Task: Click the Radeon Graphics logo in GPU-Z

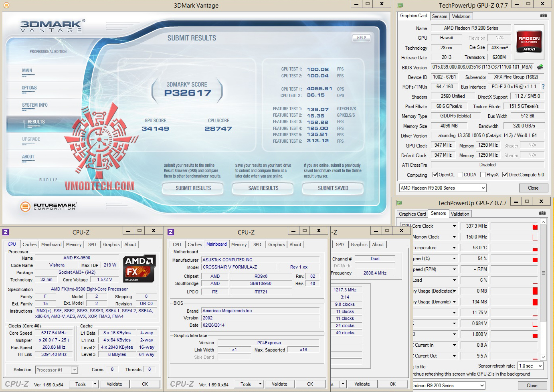Action: pyautogui.click(x=529, y=41)
